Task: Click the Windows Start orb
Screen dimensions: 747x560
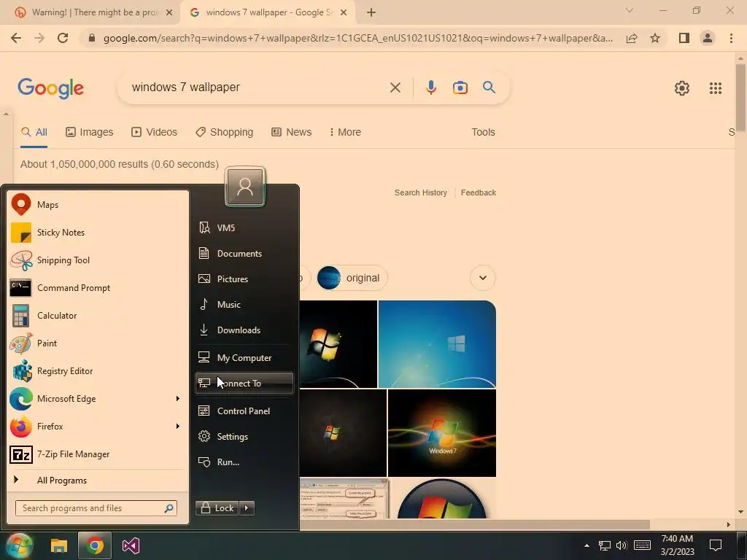Action: (x=19, y=545)
